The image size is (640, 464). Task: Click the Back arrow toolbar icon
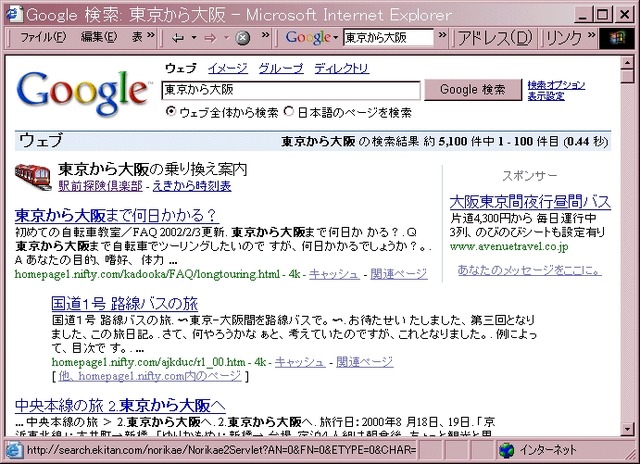(178, 38)
